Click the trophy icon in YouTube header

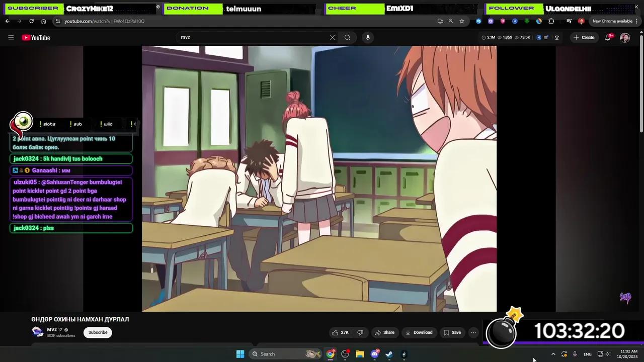click(x=557, y=37)
